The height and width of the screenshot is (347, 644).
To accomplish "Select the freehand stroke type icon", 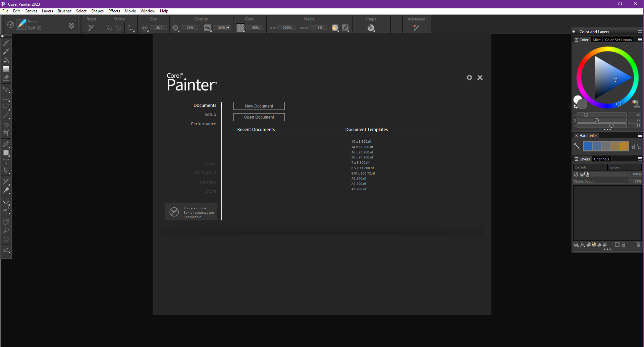I will click(x=109, y=28).
